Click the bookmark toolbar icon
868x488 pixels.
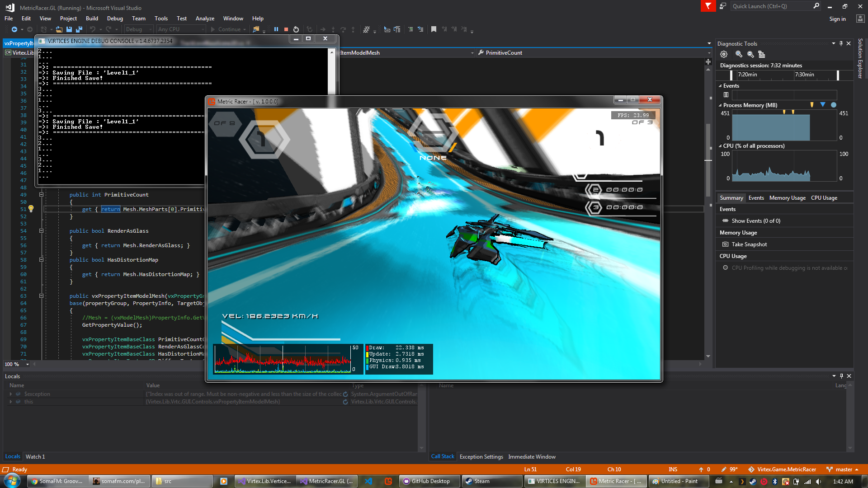tap(434, 29)
